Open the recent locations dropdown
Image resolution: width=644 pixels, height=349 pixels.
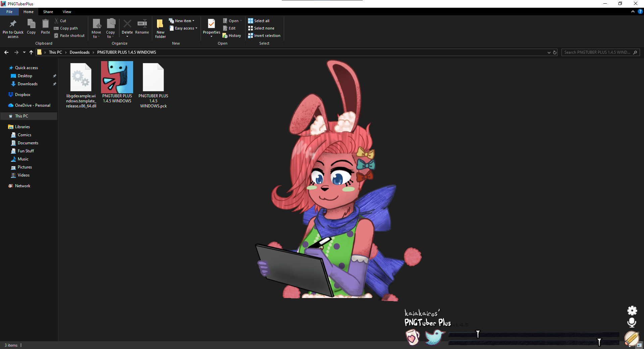(x=24, y=52)
